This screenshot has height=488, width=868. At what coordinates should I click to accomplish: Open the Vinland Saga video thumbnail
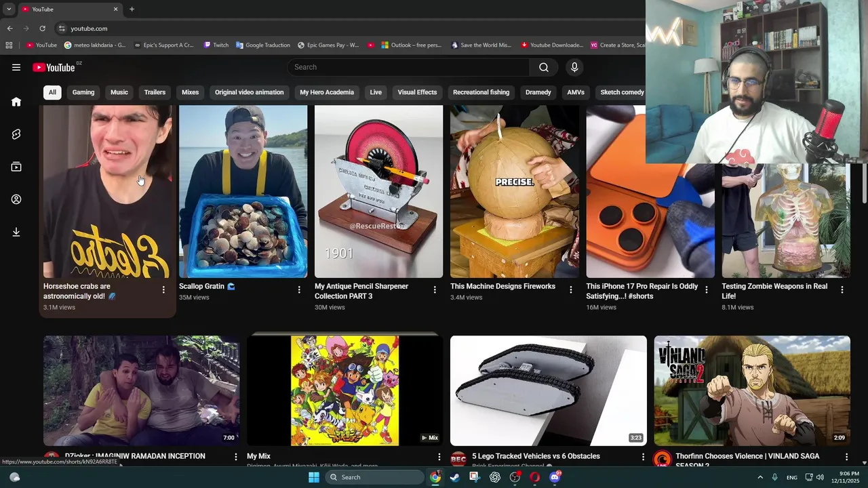pos(752,390)
